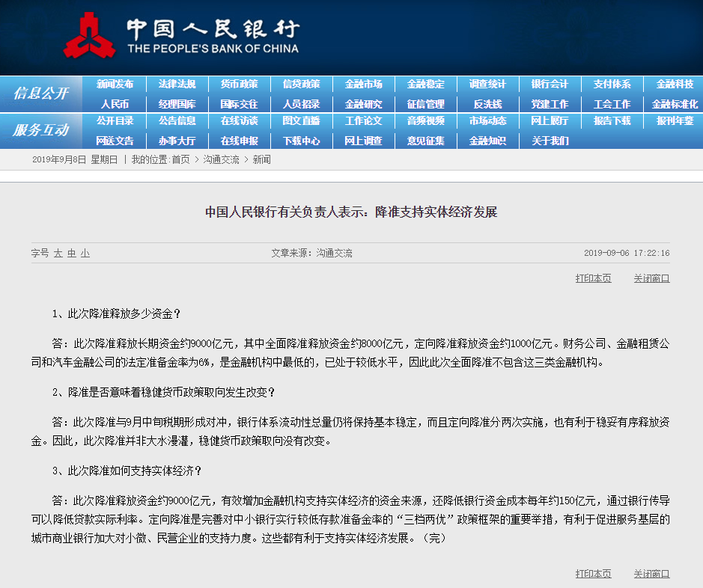The image size is (703, 588).
Task: Go to the 网上调查 online survey
Action: click(363, 140)
